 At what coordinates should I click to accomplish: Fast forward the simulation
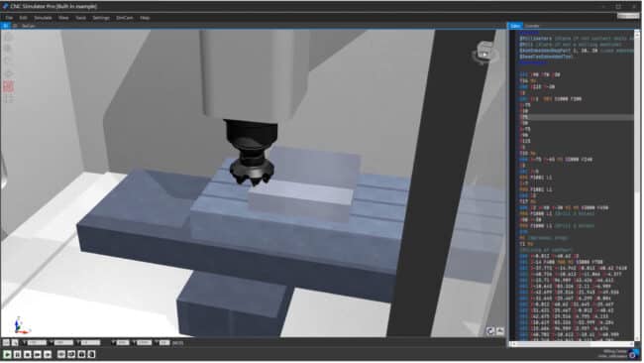(x=38, y=354)
